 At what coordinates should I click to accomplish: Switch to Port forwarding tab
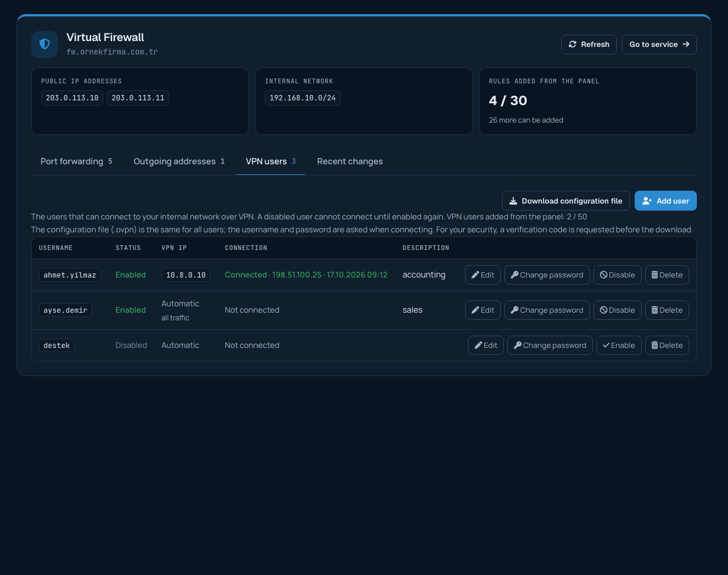[76, 161]
